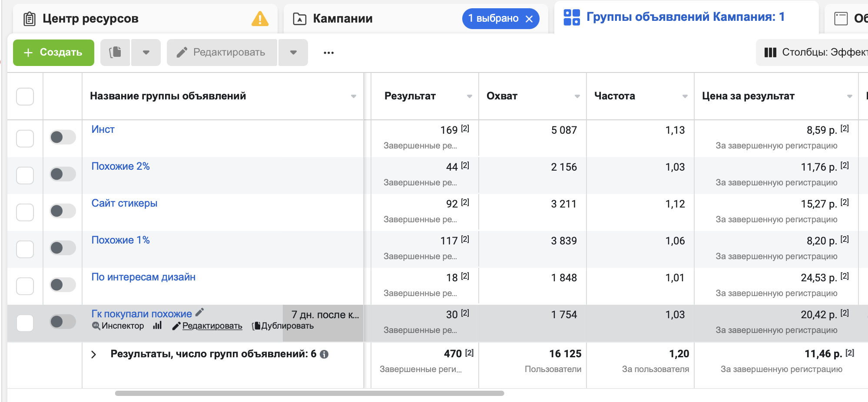Click the warning triangle in Центр ресурсов
The width and height of the screenshot is (868, 402).
click(260, 19)
